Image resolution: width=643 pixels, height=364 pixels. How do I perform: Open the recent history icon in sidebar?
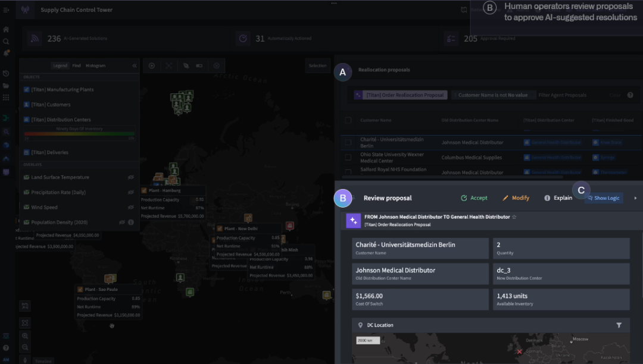pyautogui.click(x=6, y=74)
